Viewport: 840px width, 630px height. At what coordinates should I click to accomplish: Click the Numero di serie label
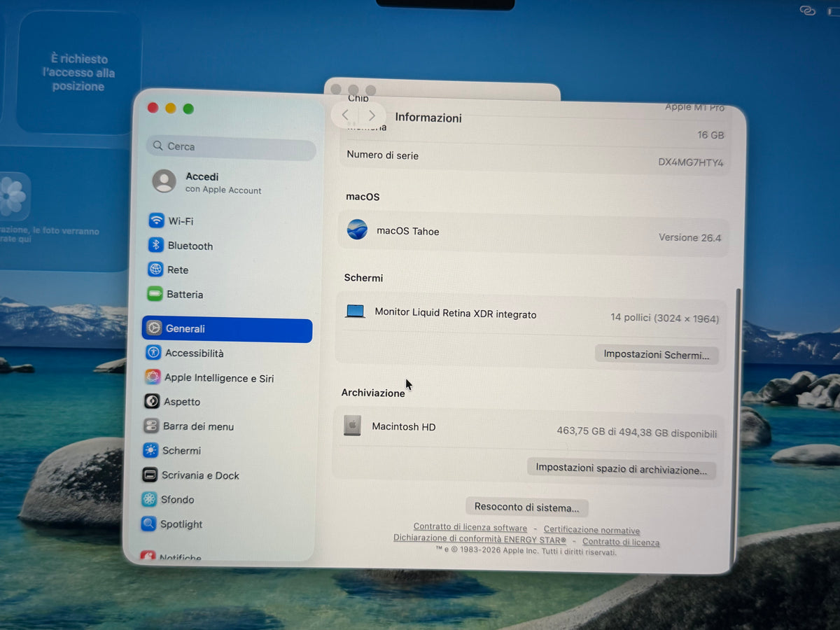[382, 155]
